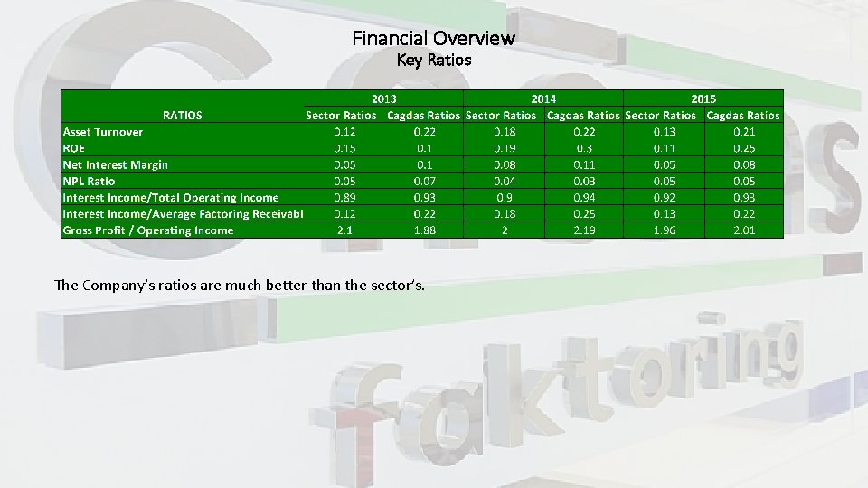Click Factoring Receivabl row 2015 sector 0.13
This screenshot has width=868, height=488.
point(665,213)
